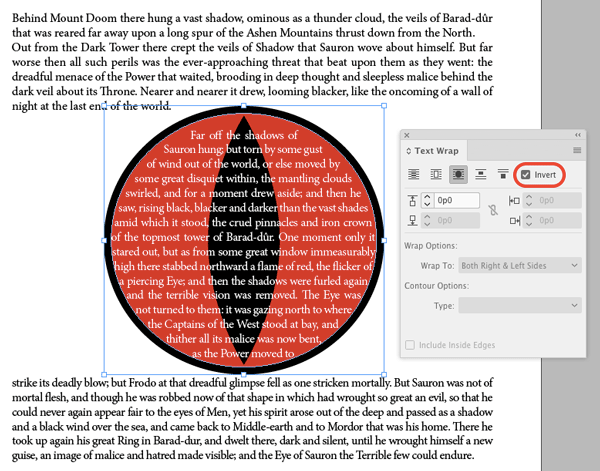Click the frame's left-middle selection handle
The height and width of the screenshot is (471, 600).
104,240
